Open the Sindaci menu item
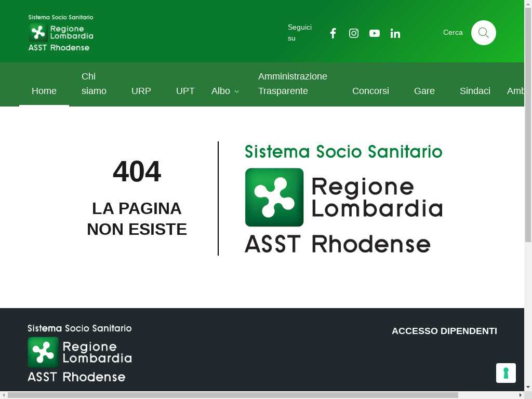This screenshot has width=532, height=399. [x=475, y=91]
